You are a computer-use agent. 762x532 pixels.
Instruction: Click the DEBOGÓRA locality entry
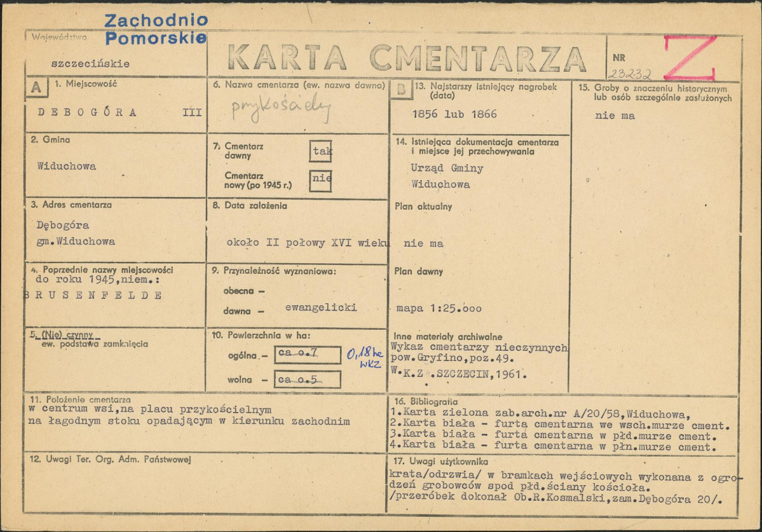tap(88, 113)
